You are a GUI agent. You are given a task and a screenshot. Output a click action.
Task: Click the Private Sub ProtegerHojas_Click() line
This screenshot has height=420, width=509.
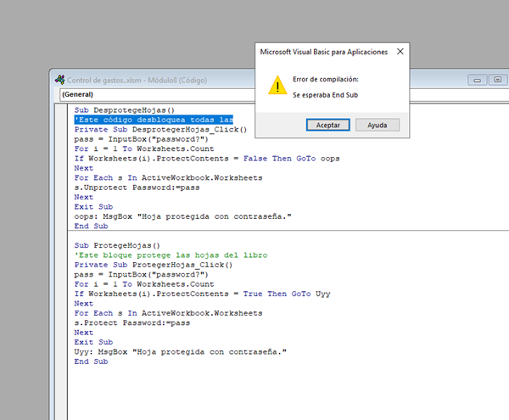coord(153,265)
